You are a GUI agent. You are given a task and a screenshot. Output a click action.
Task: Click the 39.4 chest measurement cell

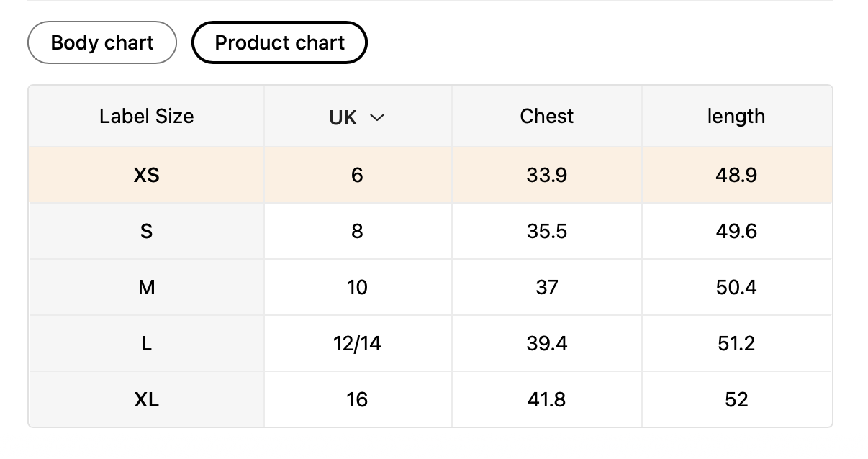(546, 344)
